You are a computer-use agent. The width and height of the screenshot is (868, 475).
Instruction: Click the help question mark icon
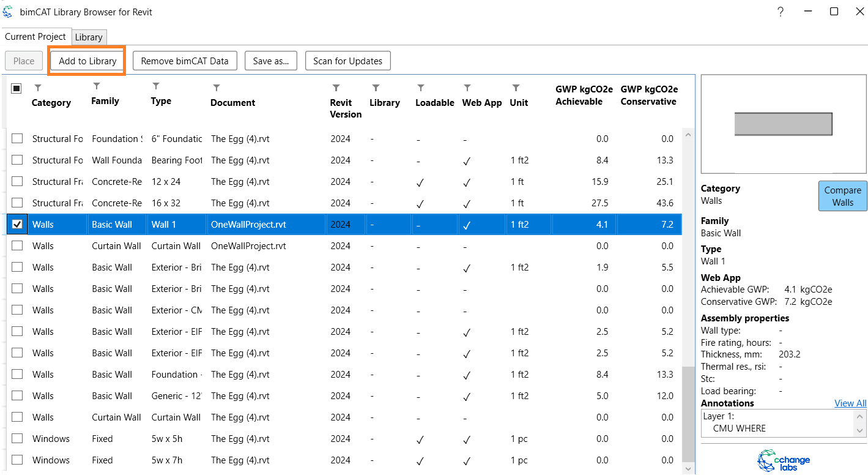coord(781,12)
